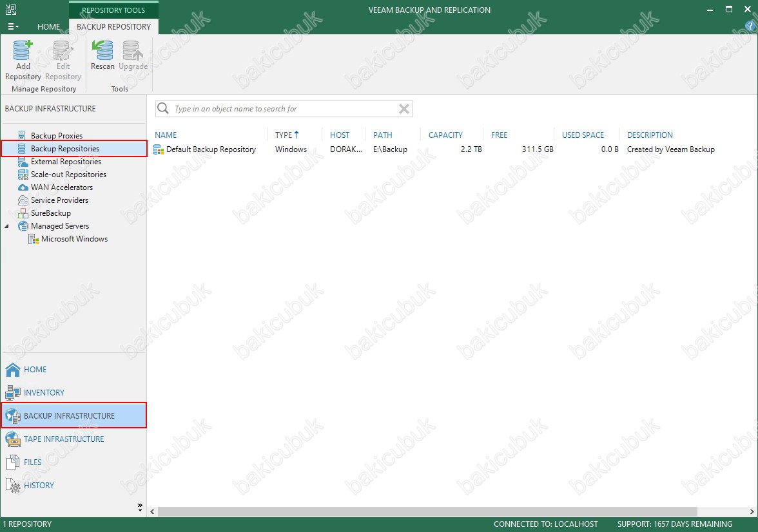Expand the navigation pane options chevron
This screenshot has width=758, height=532.
click(x=141, y=506)
